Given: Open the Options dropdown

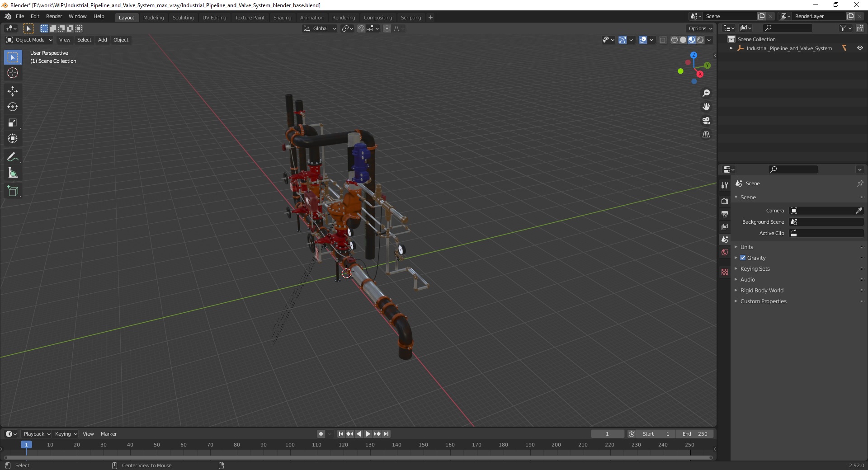Looking at the screenshot, I should pos(700,28).
